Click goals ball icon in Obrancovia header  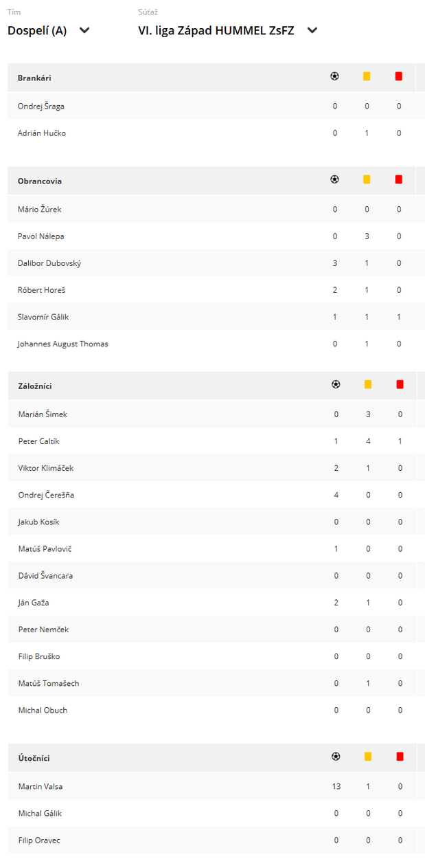[x=334, y=179]
